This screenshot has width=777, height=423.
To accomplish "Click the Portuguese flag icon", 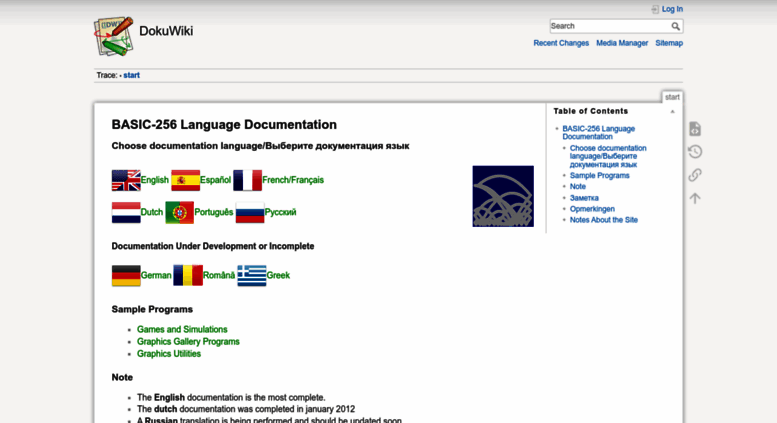I will click(x=179, y=212).
